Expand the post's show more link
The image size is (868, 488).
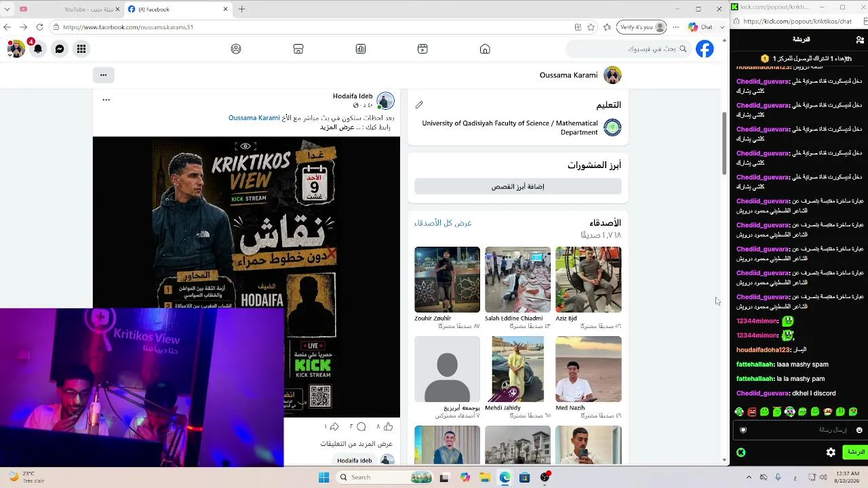coord(338,127)
